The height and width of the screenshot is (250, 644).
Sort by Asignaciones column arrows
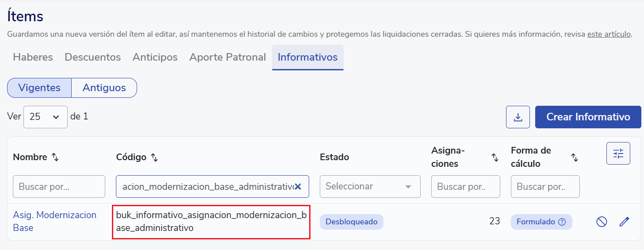(x=495, y=157)
